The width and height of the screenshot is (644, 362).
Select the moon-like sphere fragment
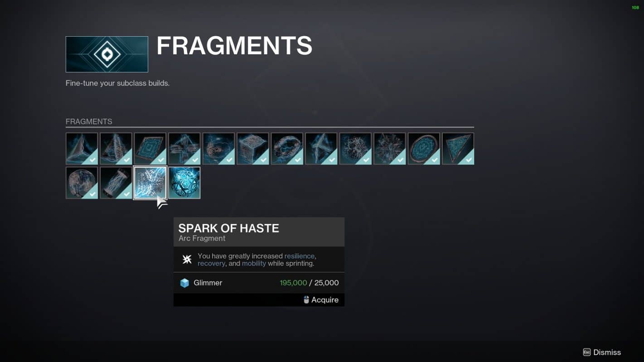(x=82, y=183)
